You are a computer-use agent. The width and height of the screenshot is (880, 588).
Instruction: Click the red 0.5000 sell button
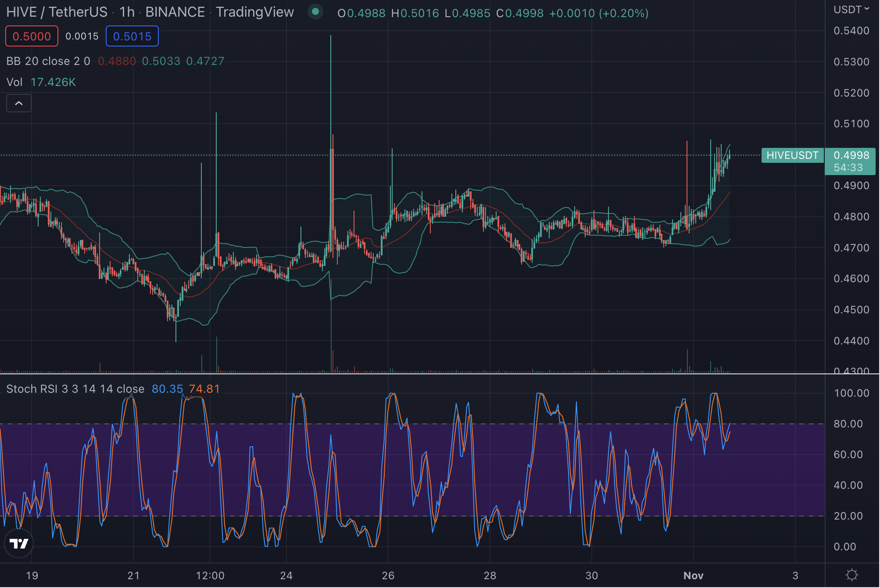[32, 36]
